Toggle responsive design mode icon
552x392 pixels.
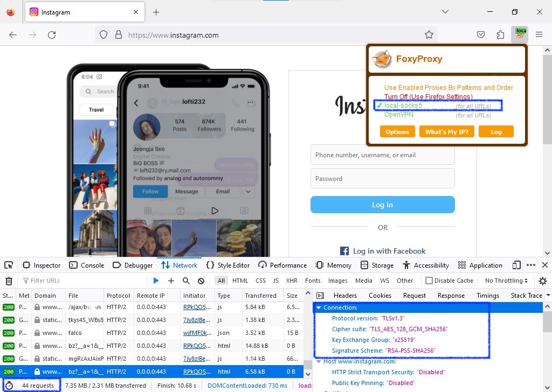(516, 265)
